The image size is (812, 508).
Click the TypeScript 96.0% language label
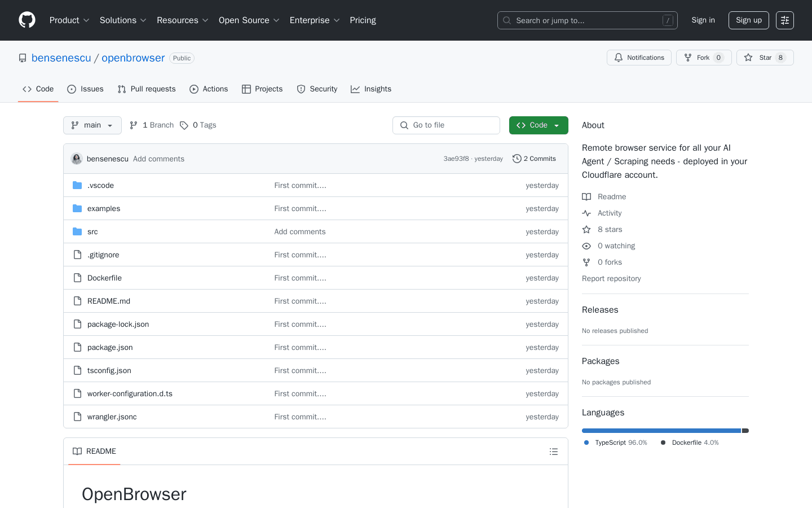(616, 443)
